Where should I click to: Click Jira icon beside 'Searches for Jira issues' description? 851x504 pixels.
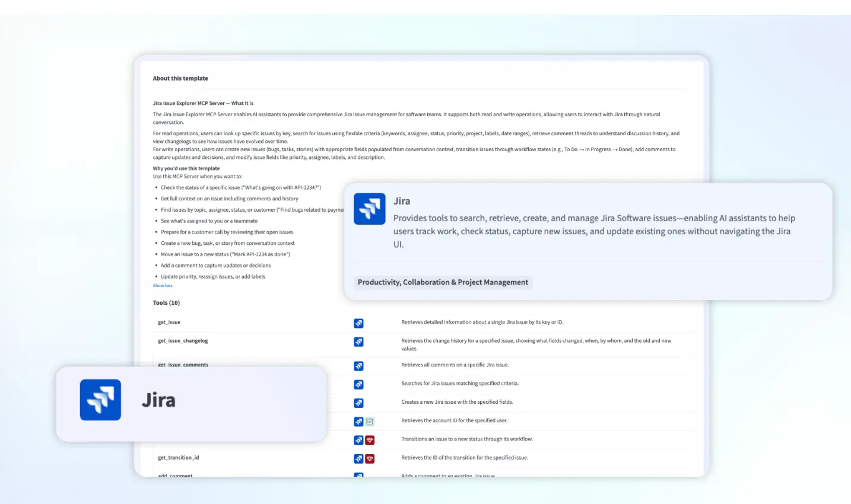tap(358, 384)
